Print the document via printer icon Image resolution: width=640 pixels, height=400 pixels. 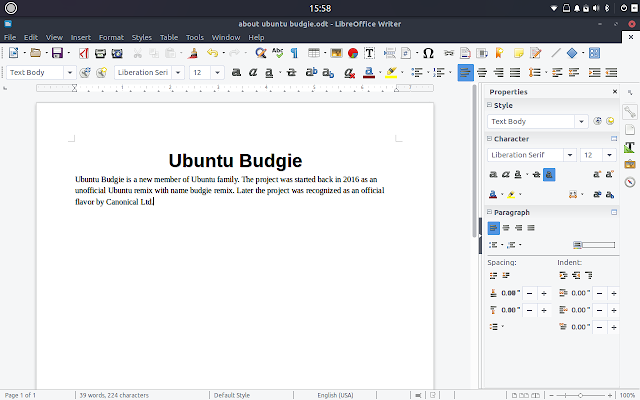point(100,53)
